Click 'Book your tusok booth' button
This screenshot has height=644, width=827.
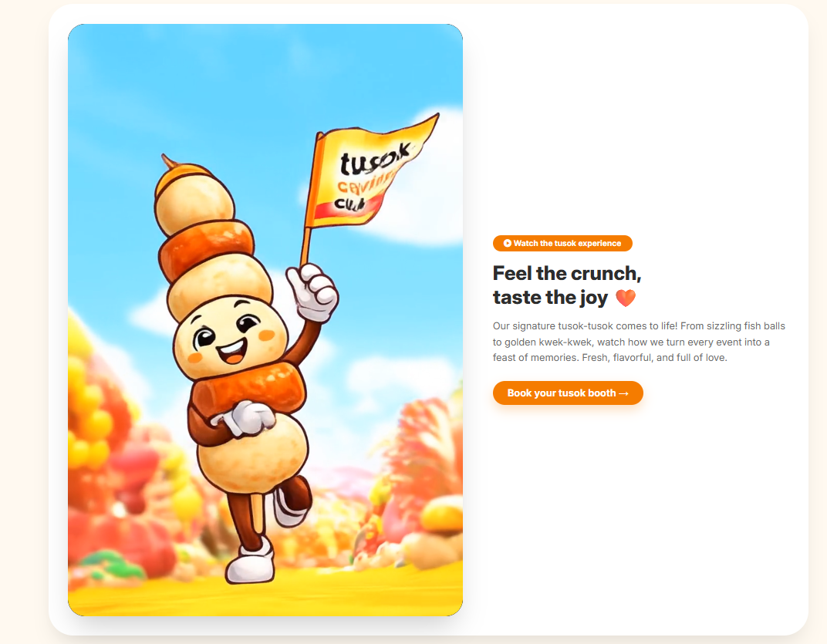(x=568, y=393)
